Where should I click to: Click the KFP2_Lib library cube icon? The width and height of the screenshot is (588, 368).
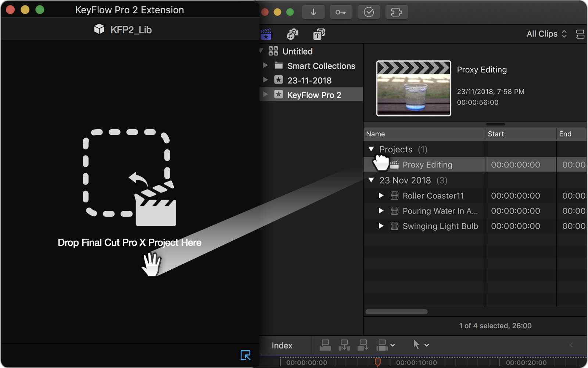click(x=99, y=29)
